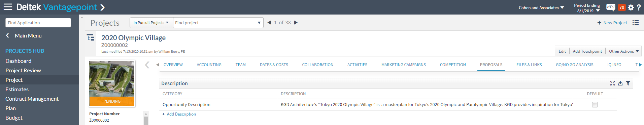The width and height of the screenshot is (644, 125).
Task: Sort by the DESCRIPTION column header
Action: [x=293, y=94]
